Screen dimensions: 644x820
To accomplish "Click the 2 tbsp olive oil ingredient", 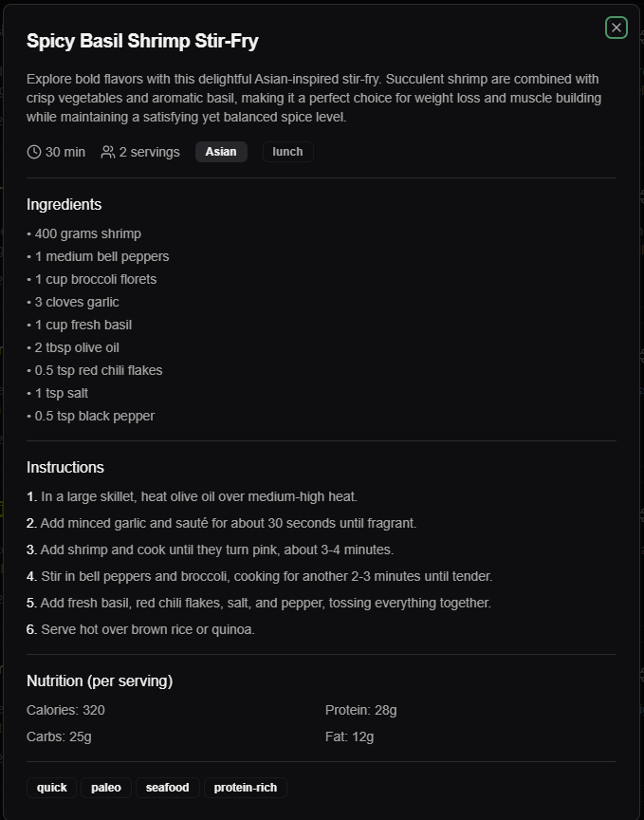I will (72, 347).
